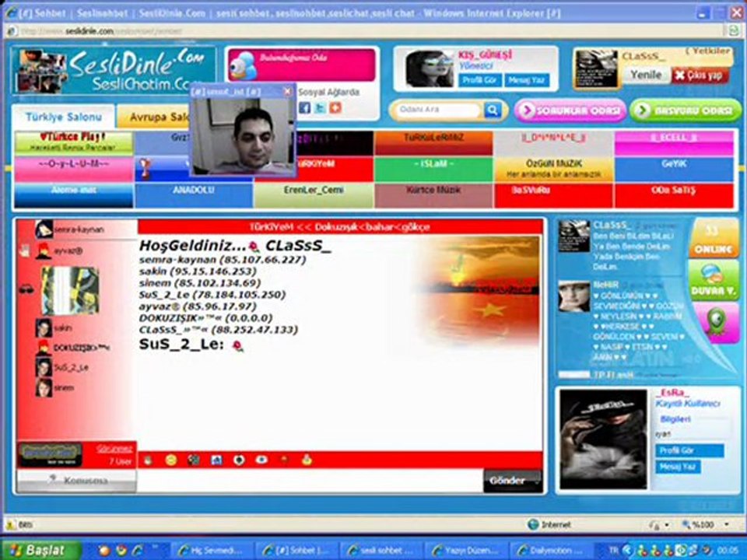The width and height of the screenshot is (747, 560).
Task: Open the DUVAR Y. wall button
Action: pos(714,281)
